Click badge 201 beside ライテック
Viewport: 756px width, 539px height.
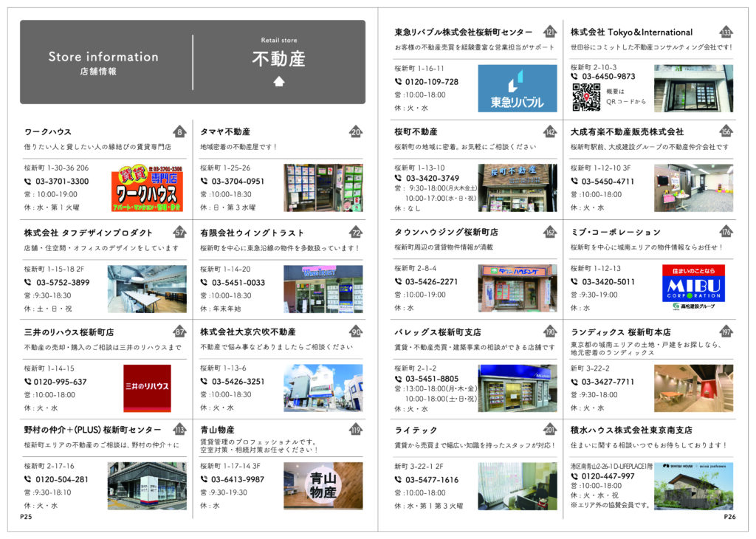(549, 429)
